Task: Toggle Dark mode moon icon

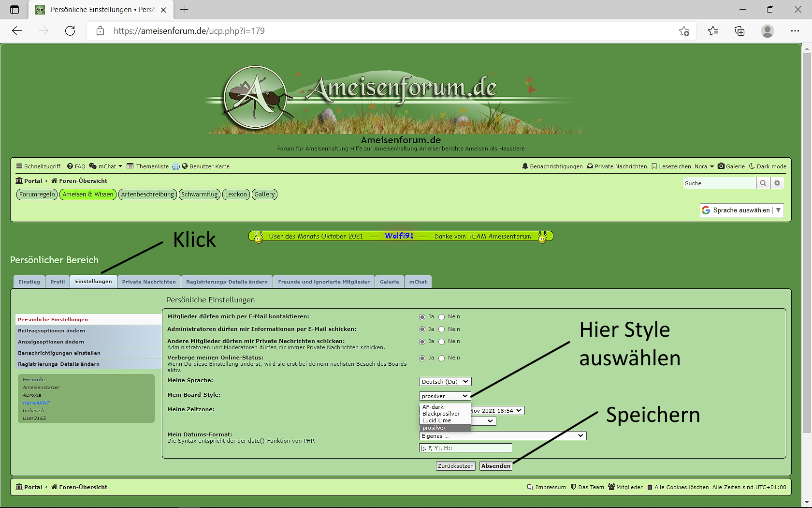Action: pos(752,166)
